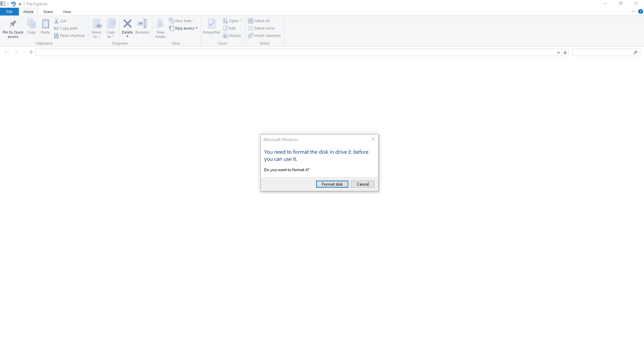Expand the Open dropdown arrow
644x340 pixels.
[241, 21]
